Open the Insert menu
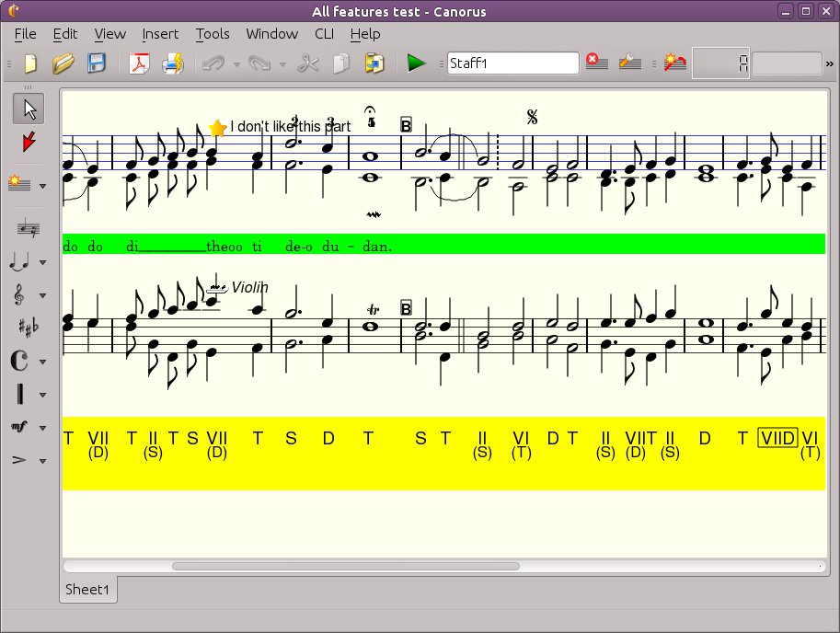 (160, 34)
